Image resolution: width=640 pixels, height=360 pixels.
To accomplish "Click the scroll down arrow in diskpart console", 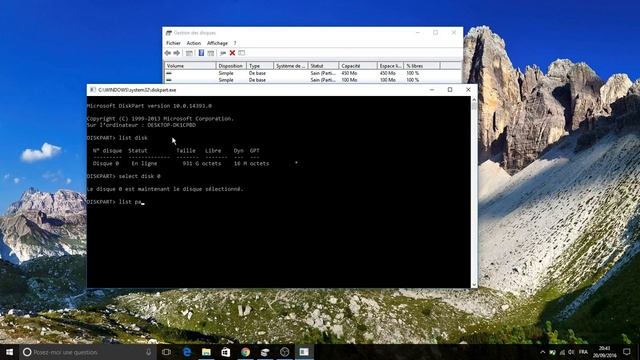I will [474, 285].
